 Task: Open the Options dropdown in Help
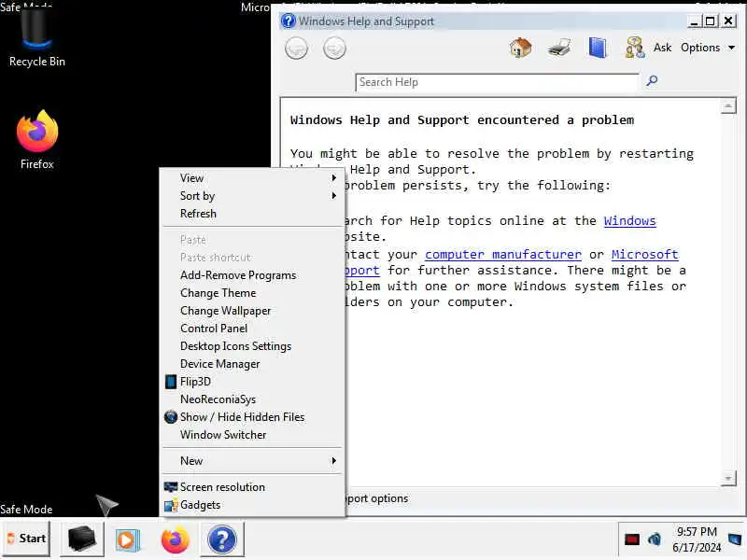(708, 48)
